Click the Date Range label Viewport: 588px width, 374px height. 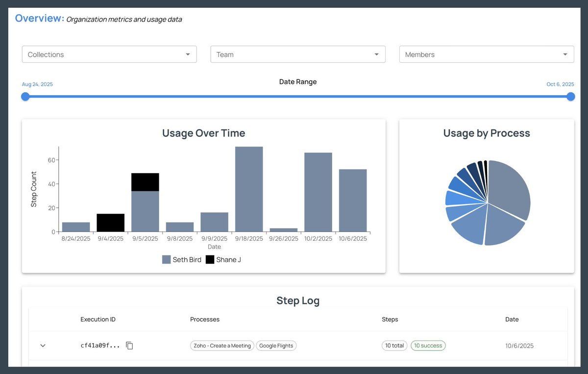click(298, 82)
